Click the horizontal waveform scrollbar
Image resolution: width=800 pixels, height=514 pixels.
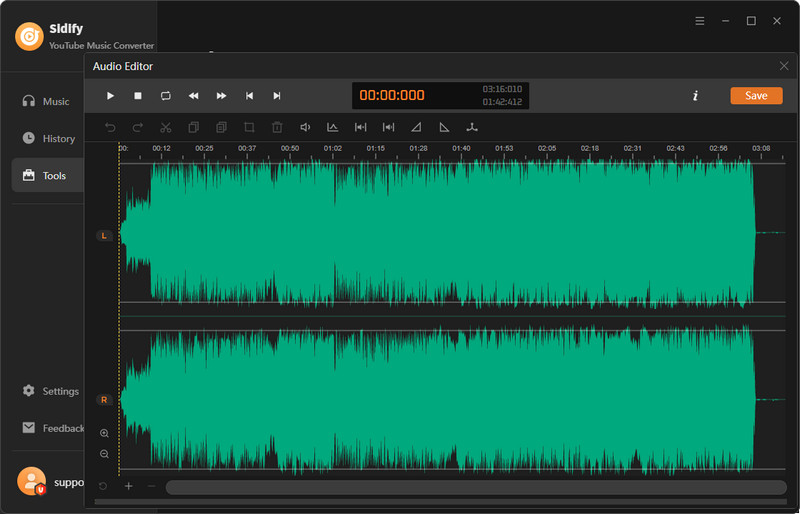[x=476, y=487]
